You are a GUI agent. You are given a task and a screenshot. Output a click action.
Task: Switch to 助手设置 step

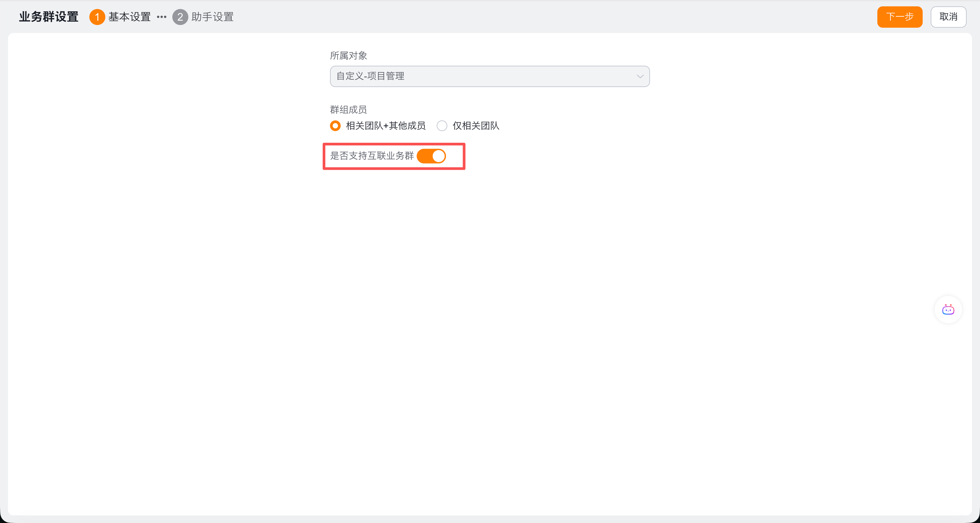[x=212, y=17]
